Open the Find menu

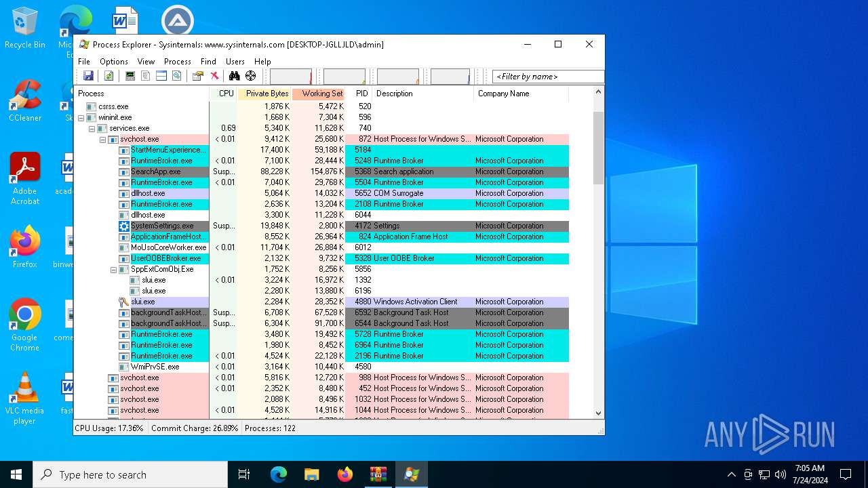pyautogui.click(x=208, y=62)
